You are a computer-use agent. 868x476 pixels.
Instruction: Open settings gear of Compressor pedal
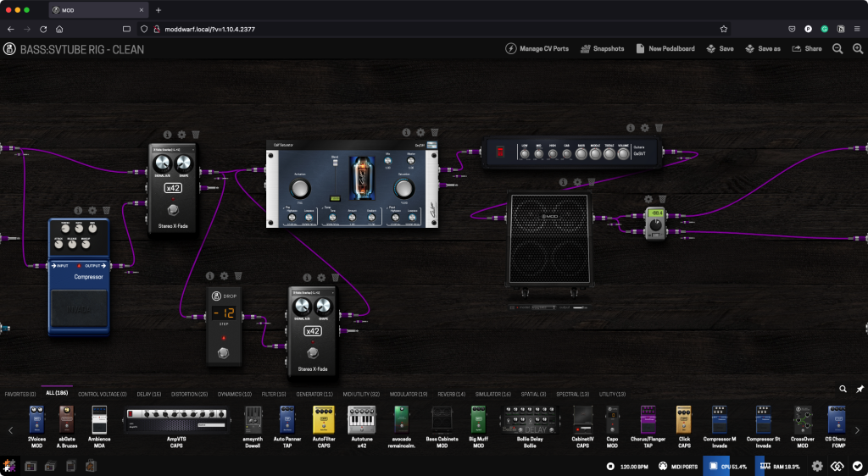[92, 210]
